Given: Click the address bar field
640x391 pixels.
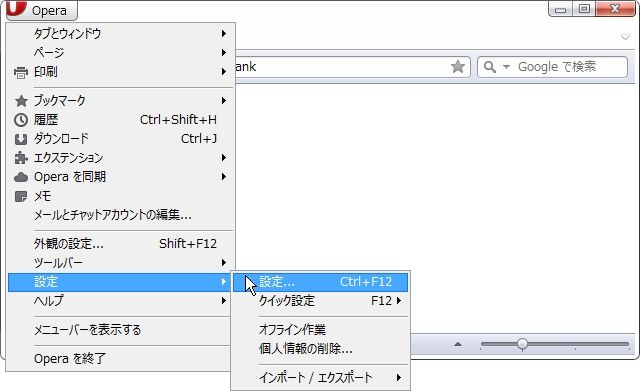Looking at the screenshot, I should 353,67.
